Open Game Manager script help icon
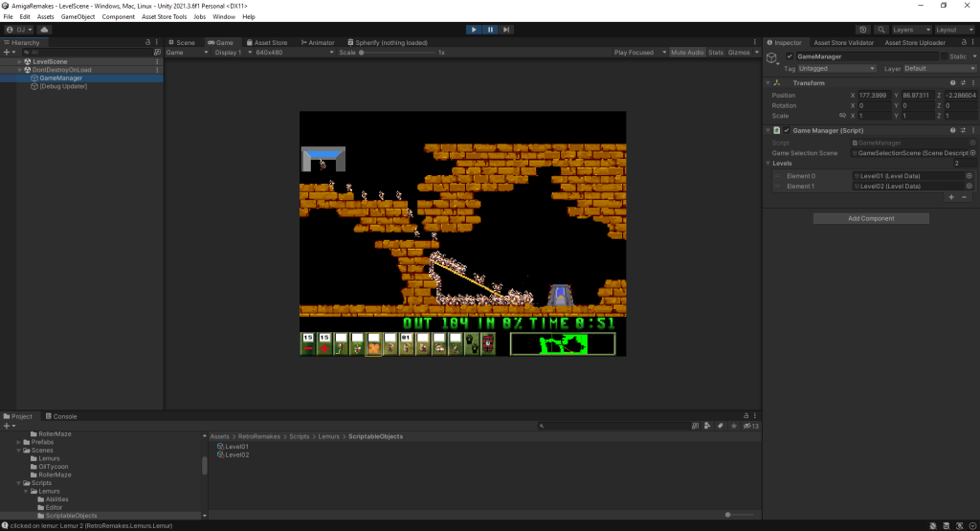 click(x=952, y=130)
